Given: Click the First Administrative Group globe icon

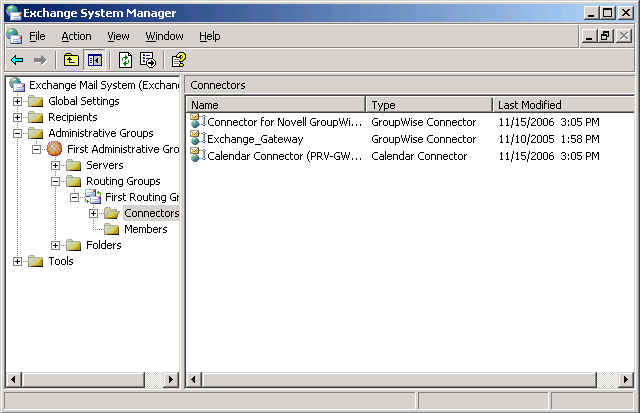Looking at the screenshot, I should [x=54, y=149].
